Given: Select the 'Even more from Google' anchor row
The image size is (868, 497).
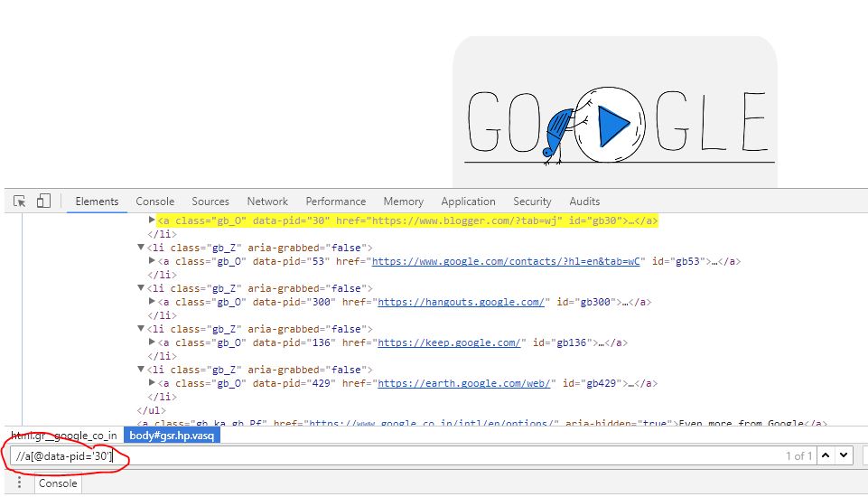Looking at the screenshot, I should [x=481, y=423].
